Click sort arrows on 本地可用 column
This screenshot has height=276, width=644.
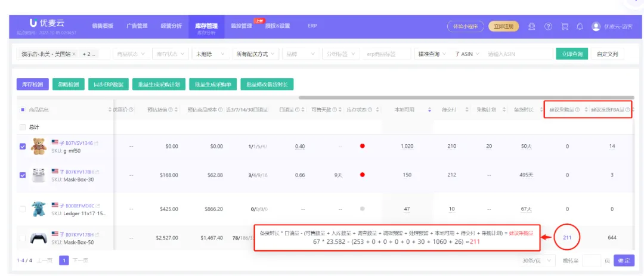(x=430, y=110)
